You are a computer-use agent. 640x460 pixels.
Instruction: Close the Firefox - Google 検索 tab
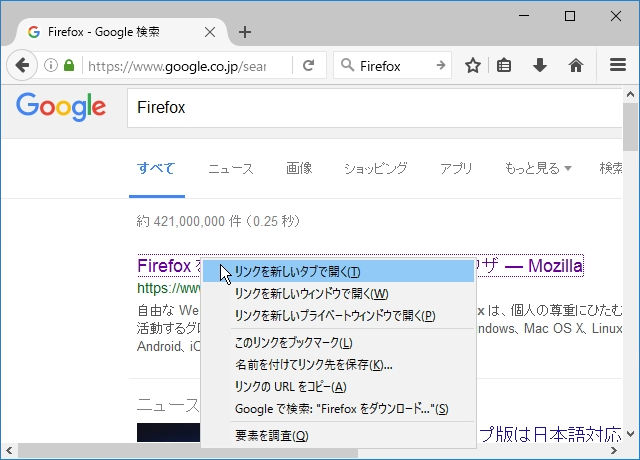210,32
